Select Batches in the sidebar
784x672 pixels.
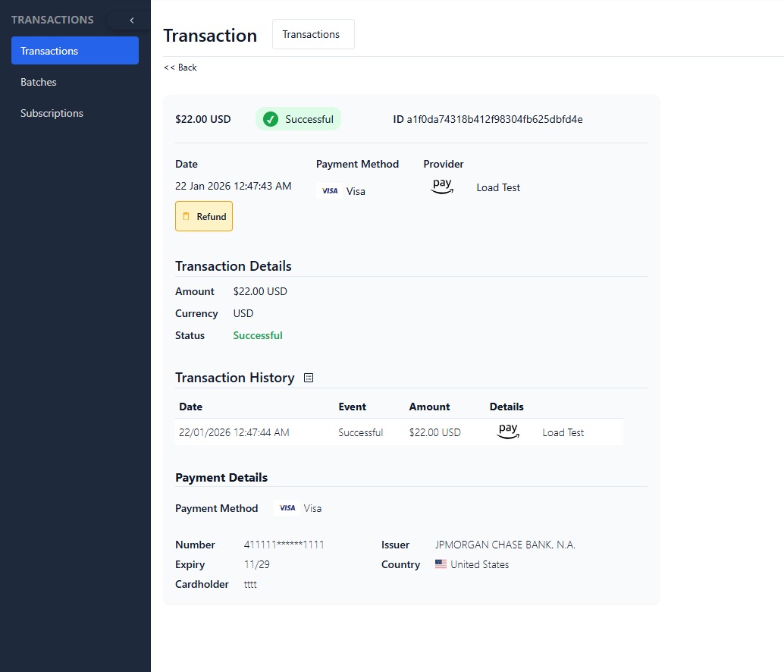(38, 82)
